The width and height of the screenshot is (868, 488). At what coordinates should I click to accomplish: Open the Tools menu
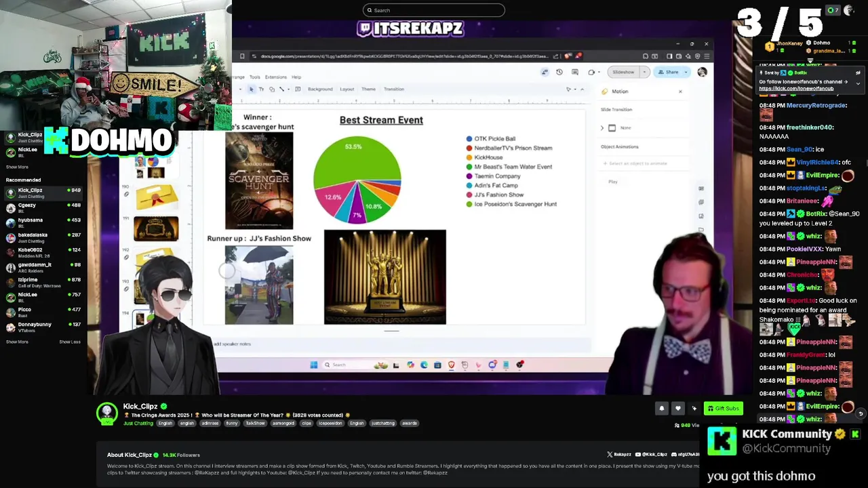point(255,77)
